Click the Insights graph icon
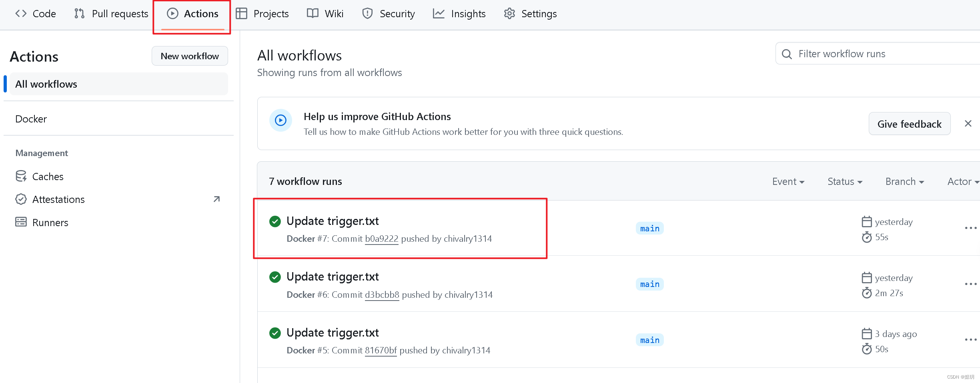Viewport: 980px width, 383px height. point(439,14)
